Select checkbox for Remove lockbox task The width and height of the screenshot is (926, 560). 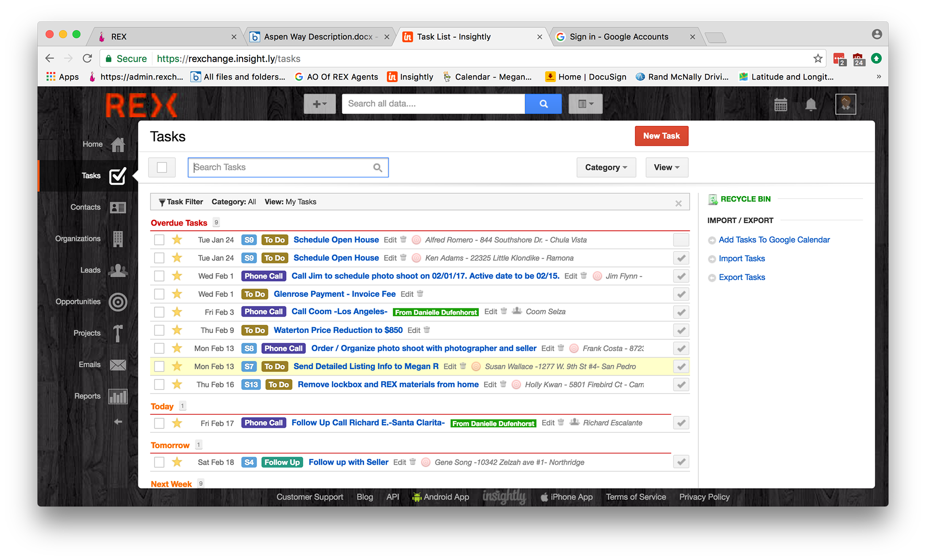coord(159,384)
